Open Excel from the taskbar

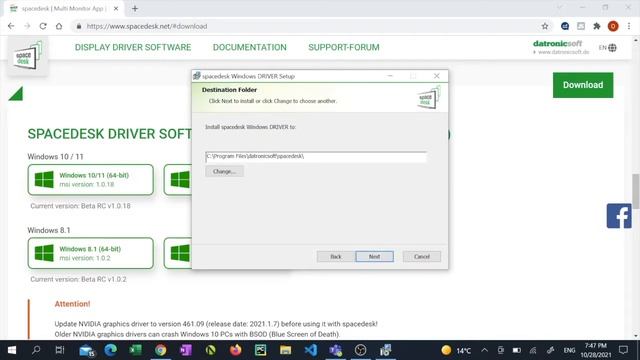click(136, 350)
